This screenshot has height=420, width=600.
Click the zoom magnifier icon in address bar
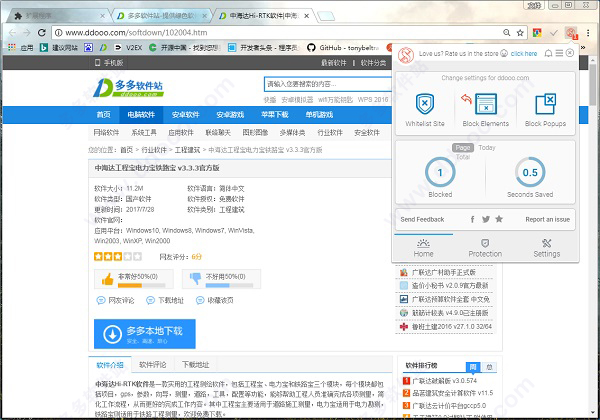(507, 33)
